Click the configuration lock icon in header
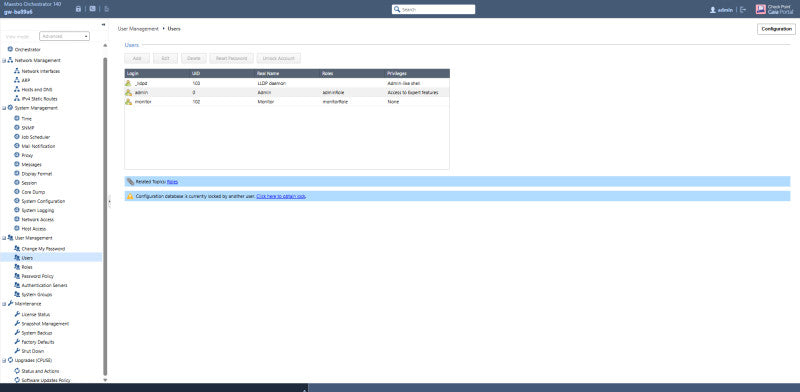 (78, 9)
